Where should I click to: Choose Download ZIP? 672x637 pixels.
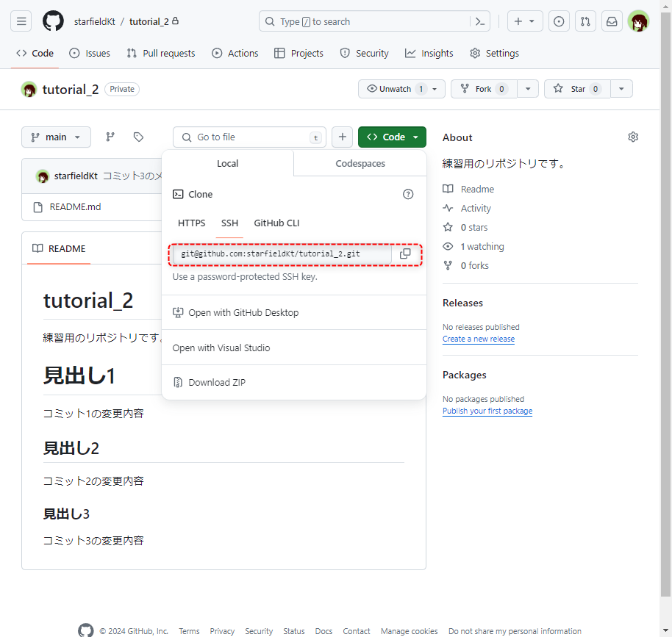coord(294,382)
